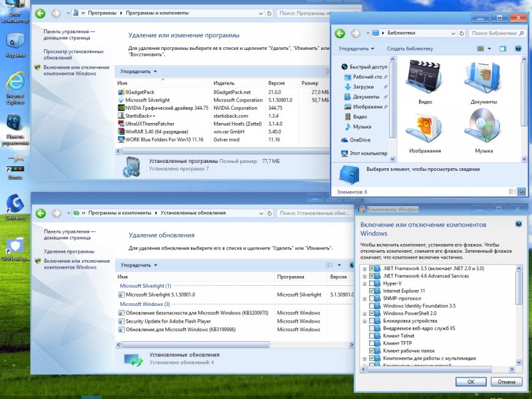
Task: Uncheck the Клиент рабочих папок checkbox
Action: point(372,350)
